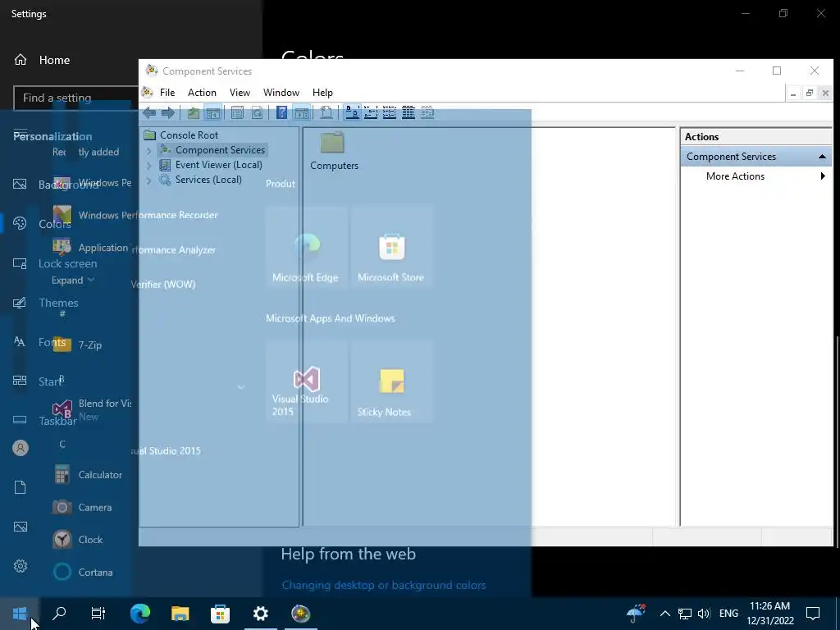Open Task View from the taskbar

click(98, 614)
